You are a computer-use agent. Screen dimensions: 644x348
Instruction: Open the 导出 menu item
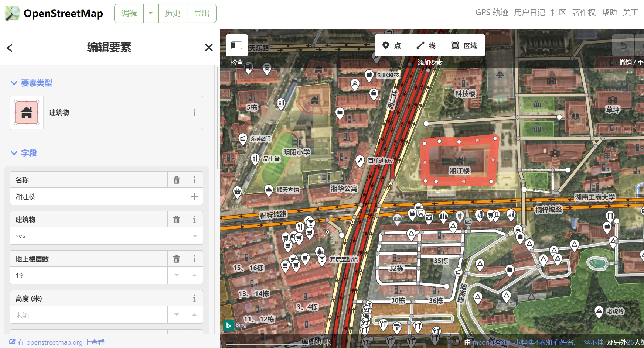click(201, 13)
